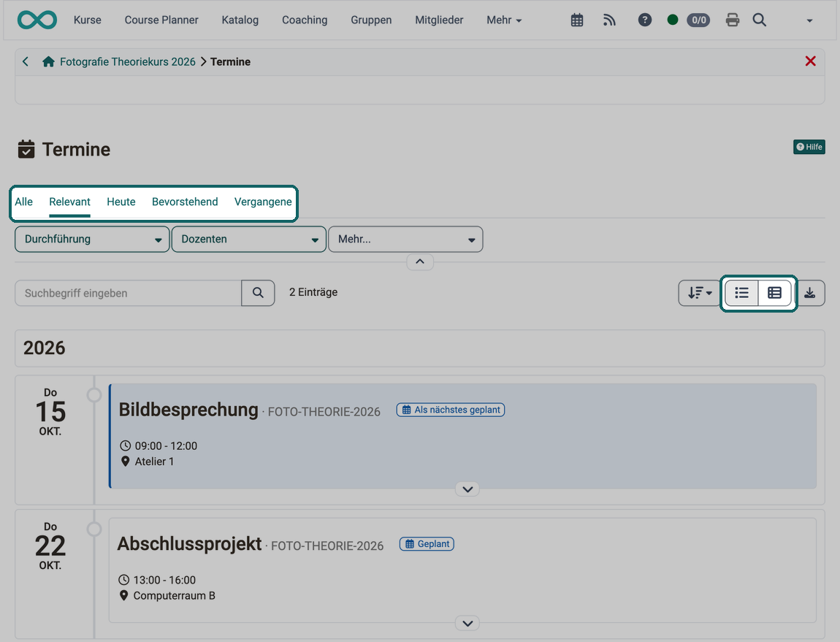Click the Computerraum B location text
840x642 pixels.
tap(174, 595)
